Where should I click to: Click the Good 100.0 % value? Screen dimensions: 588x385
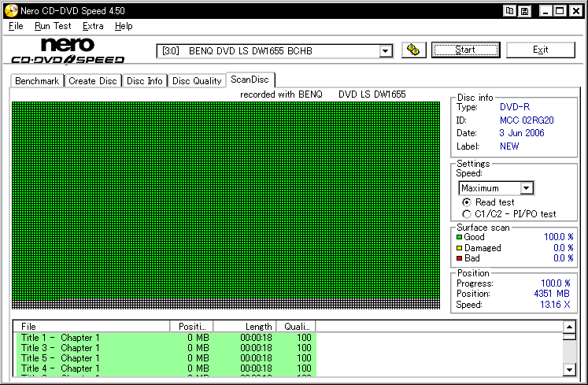[559, 237]
